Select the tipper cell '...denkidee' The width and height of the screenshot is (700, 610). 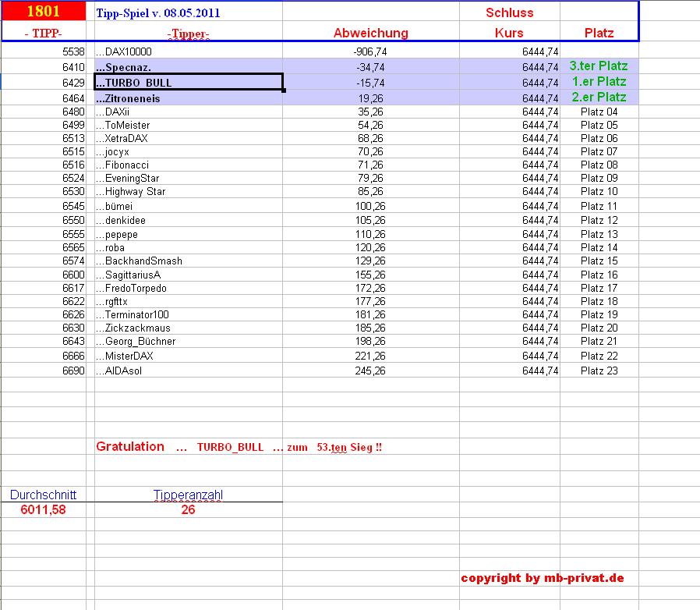point(189,220)
